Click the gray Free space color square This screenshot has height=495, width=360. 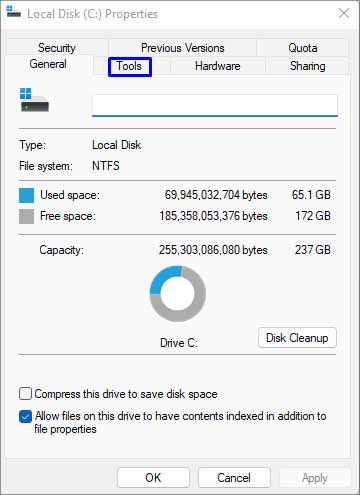[26, 216]
